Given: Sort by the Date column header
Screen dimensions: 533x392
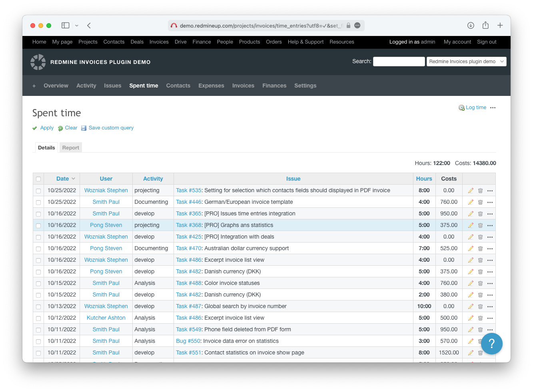Looking at the screenshot, I should tap(63, 179).
